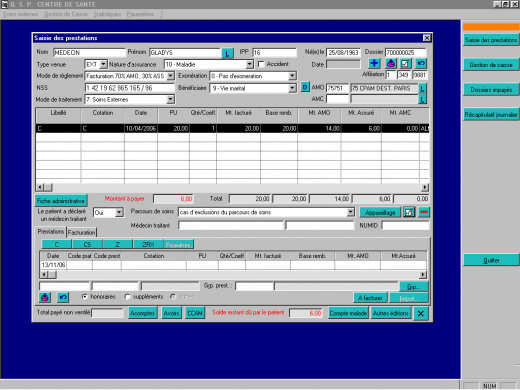The image size is (520, 390).
Task: Click the magenta stamp icon near Dossier
Action: 390,63
